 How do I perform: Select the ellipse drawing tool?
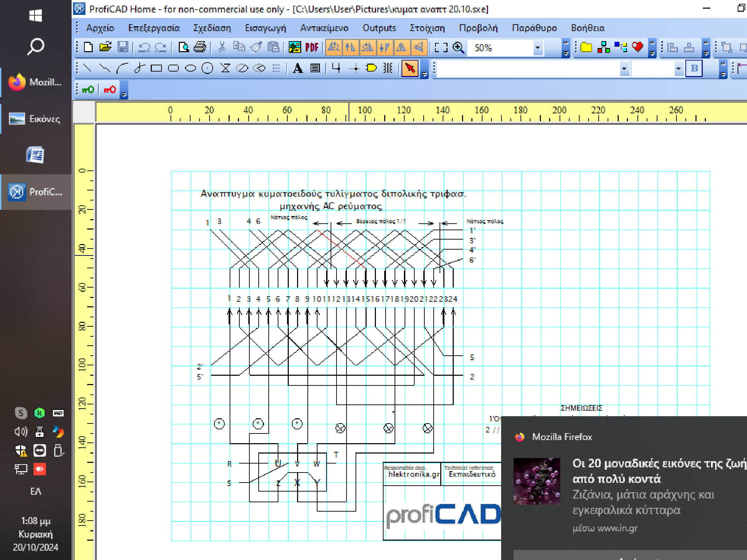pos(190,68)
